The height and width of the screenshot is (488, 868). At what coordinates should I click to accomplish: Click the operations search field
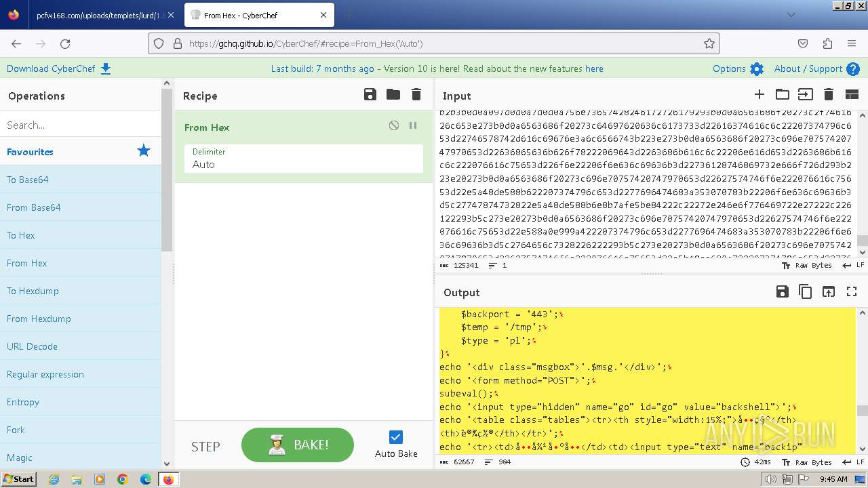click(80, 125)
